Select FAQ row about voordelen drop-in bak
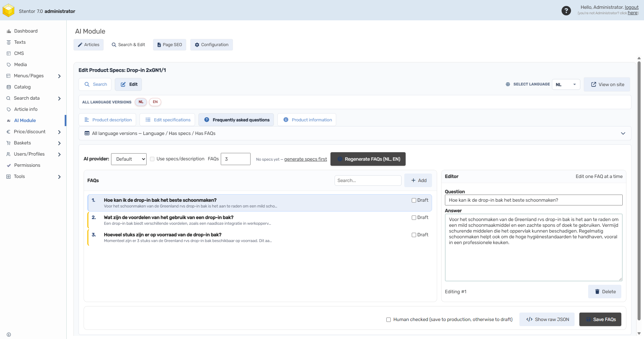Image resolution: width=644 pixels, height=339 pixels. click(x=260, y=220)
